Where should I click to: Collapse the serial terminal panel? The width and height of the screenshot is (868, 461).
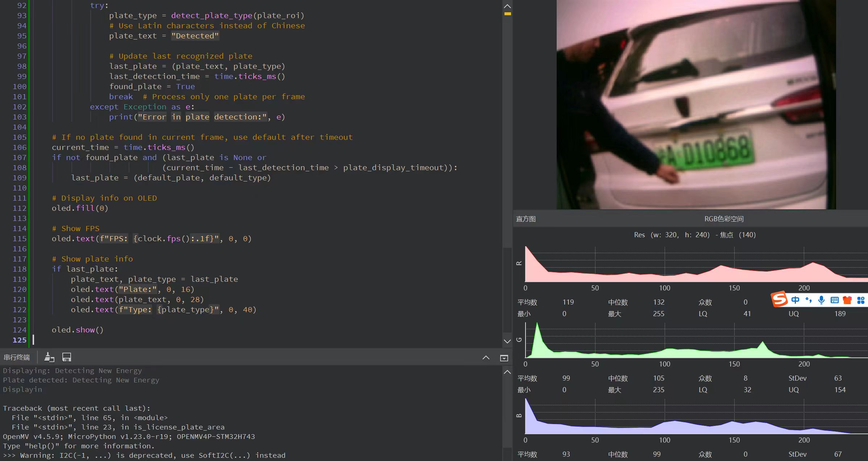[486, 358]
